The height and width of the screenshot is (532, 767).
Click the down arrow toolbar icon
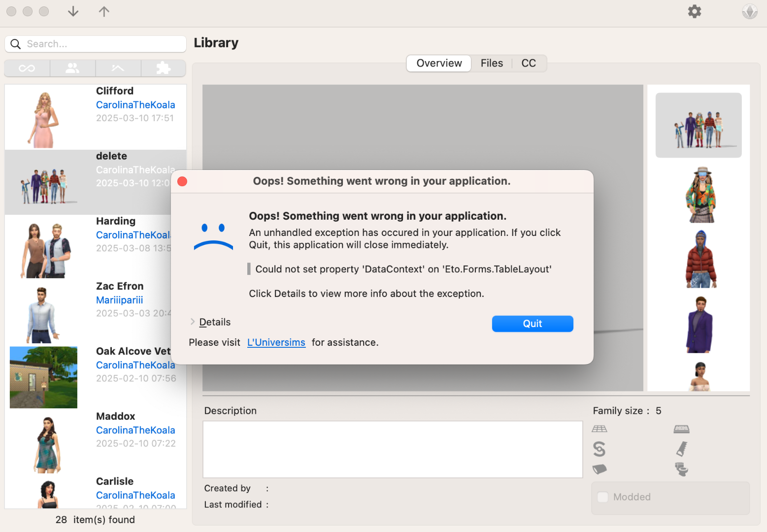pyautogui.click(x=73, y=11)
